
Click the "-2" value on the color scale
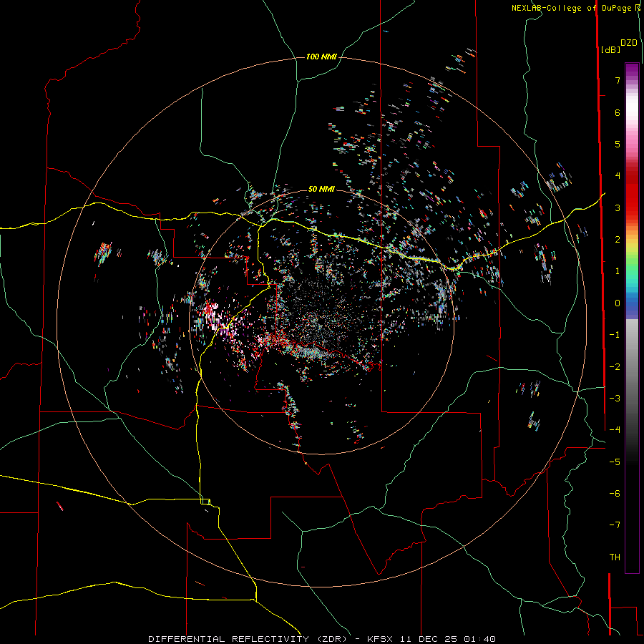point(615,367)
